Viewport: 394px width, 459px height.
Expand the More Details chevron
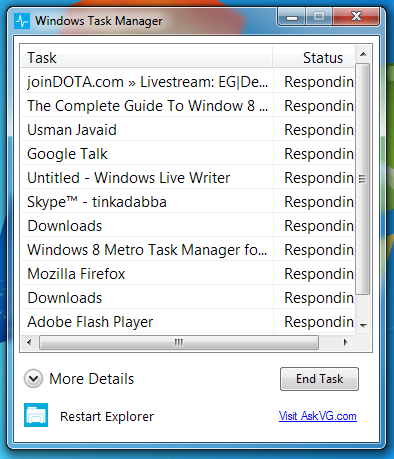pos(33,379)
